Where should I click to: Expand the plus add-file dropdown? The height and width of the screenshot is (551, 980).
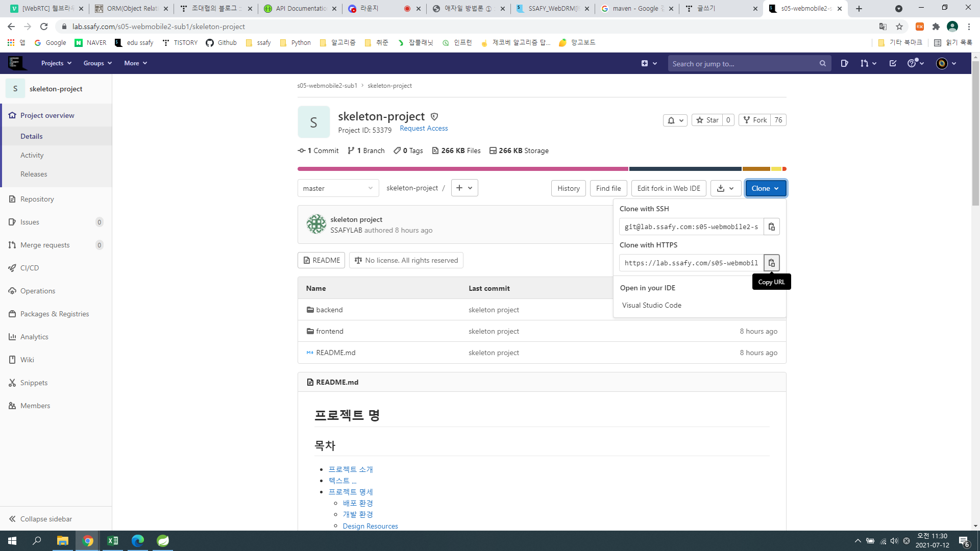tap(464, 188)
